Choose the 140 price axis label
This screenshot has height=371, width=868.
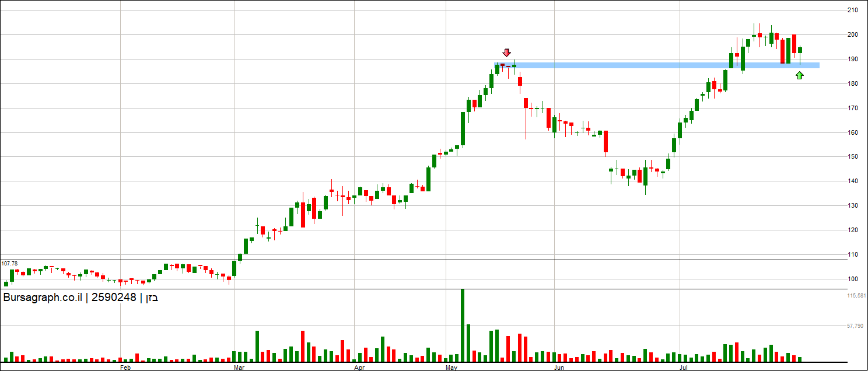tap(852, 181)
